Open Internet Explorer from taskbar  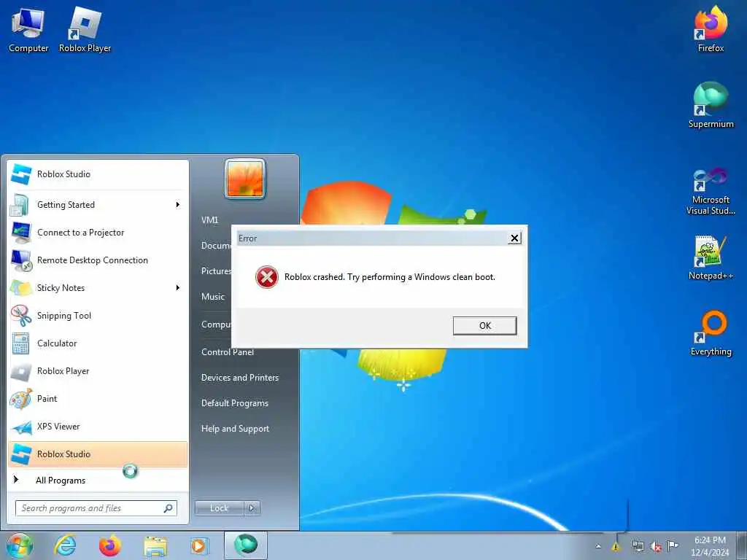pos(65,545)
